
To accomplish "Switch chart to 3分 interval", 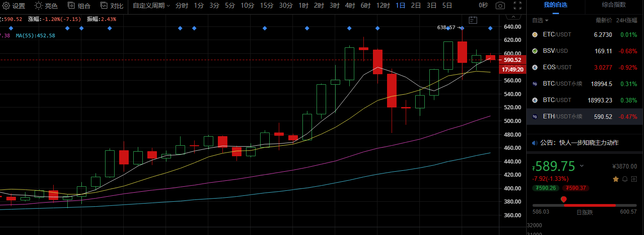I will (214, 6).
